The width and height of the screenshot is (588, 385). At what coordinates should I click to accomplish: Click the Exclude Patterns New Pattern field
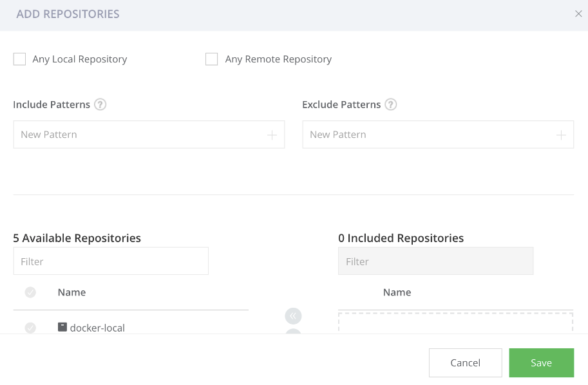[x=428, y=135]
